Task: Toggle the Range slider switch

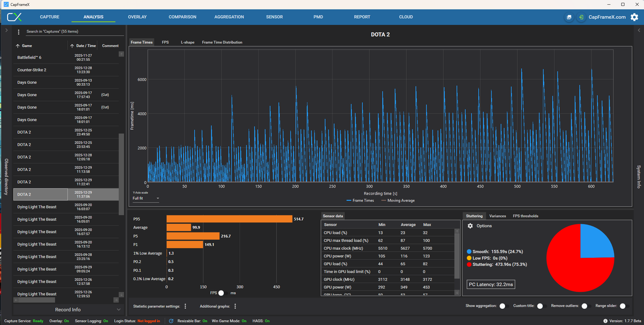Action: 623,306
